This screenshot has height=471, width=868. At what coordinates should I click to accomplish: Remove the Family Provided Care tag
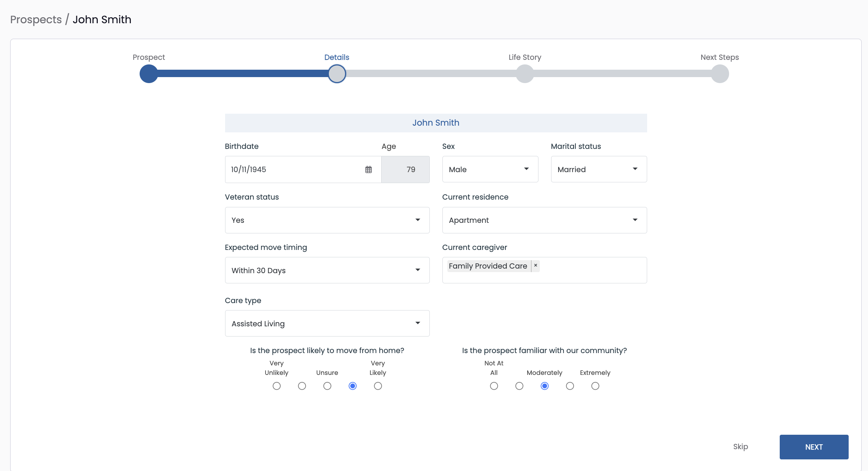535,266
